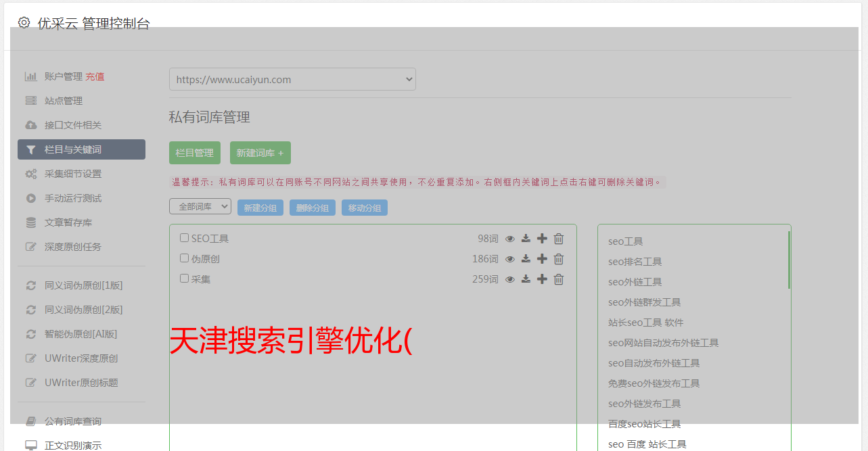This screenshot has height=451, width=868.
Task: Click keyword 'seo外链发布工具'
Action: coord(644,404)
